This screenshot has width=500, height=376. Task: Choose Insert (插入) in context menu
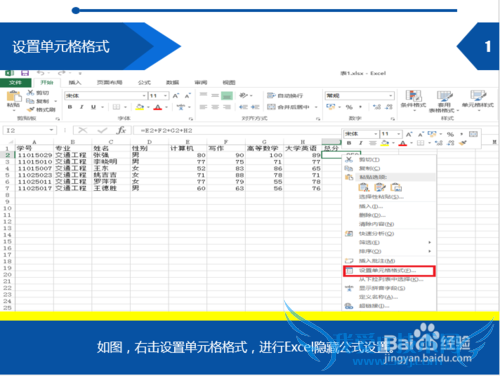[x=389, y=206]
